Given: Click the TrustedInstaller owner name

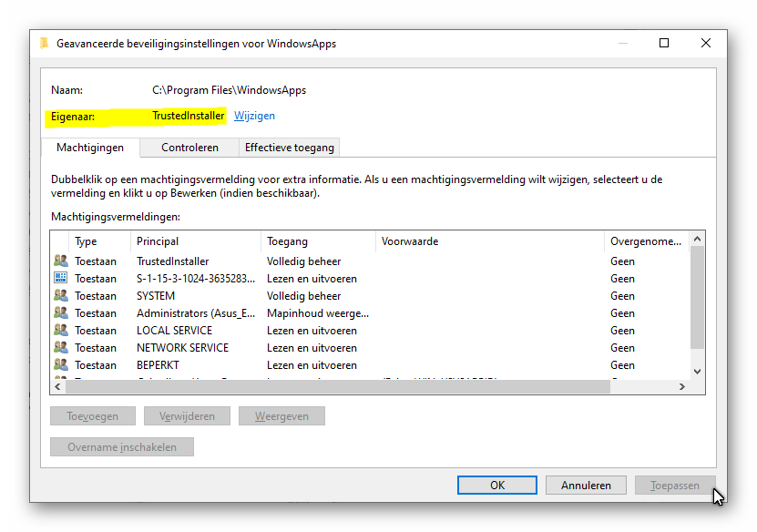Looking at the screenshot, I should pos(189,116).
